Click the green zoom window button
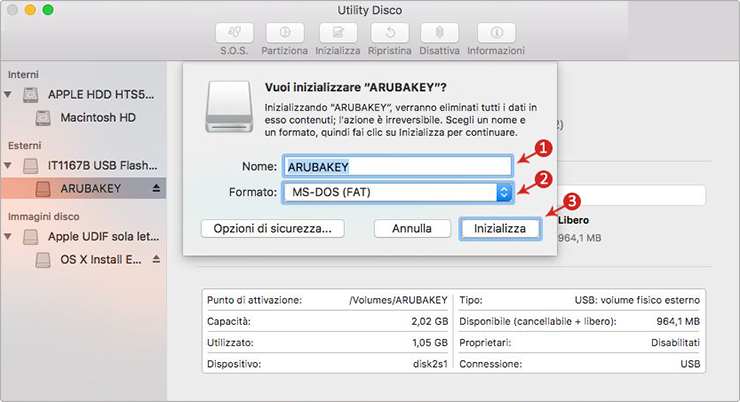740x402 pixels. tap(48, 10)
